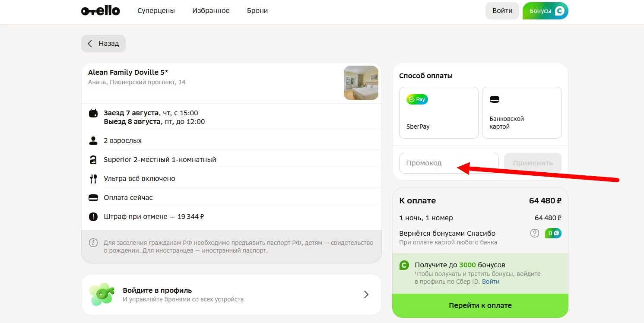The image size is (644, 323).
Task: Click the question mark help icon
Action: [x=535, y=233]
